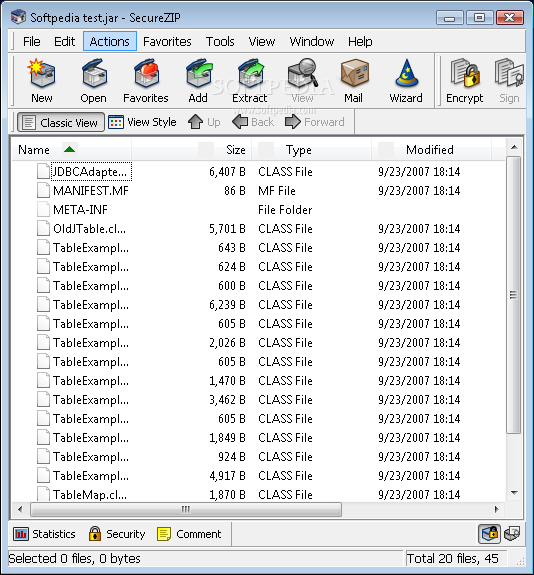The width and height of the screenshot is (534, 575).
Task: Open the Security panel button
Action: (117, 534)
